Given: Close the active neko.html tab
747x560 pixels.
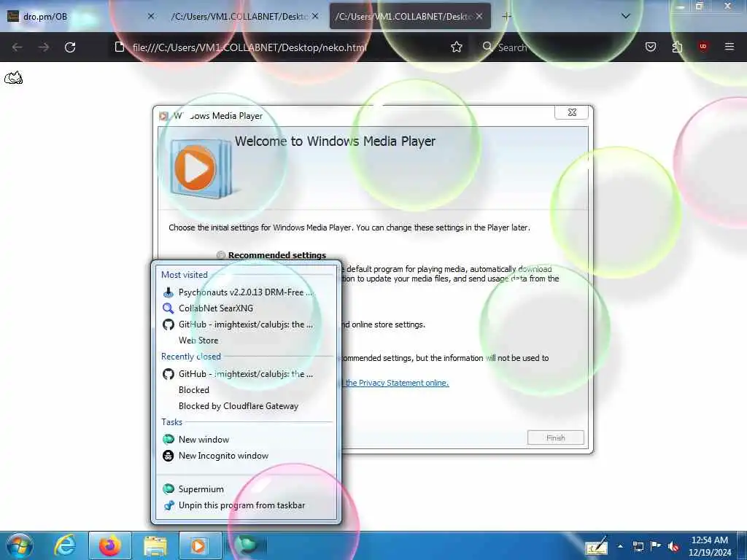Looking at the screenshot, I should coord(479,16).
